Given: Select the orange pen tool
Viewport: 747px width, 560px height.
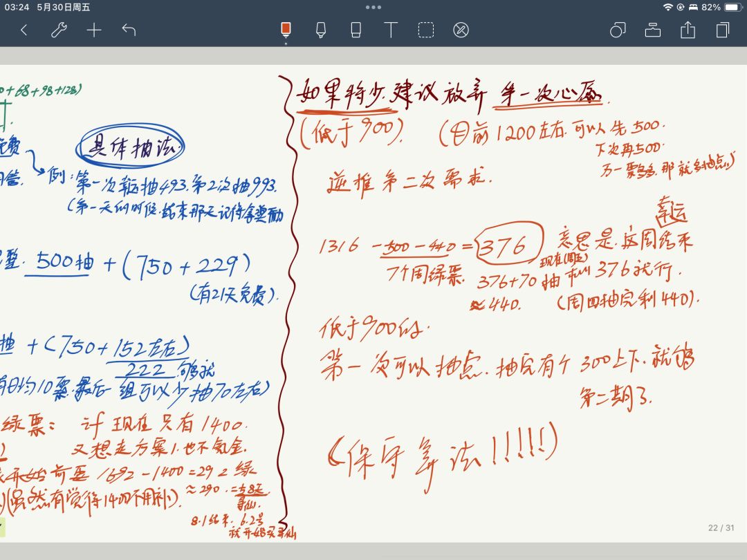Looking at the screenshot, I should tap(286, 30).
